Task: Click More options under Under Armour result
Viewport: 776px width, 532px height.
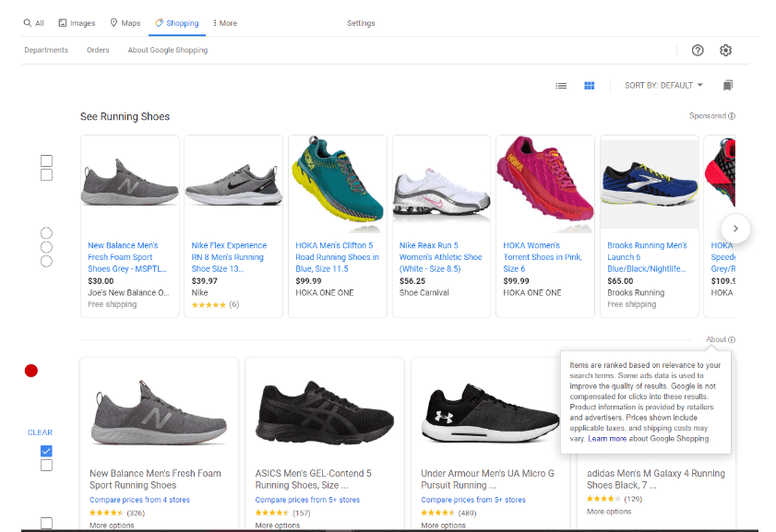Action: pos(444,525)
